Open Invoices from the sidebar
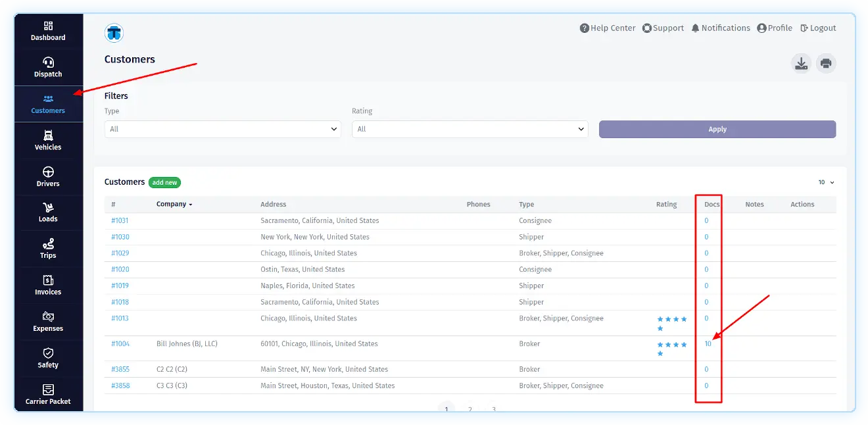This screenshot has width=868, height=425. coord(48,285)
